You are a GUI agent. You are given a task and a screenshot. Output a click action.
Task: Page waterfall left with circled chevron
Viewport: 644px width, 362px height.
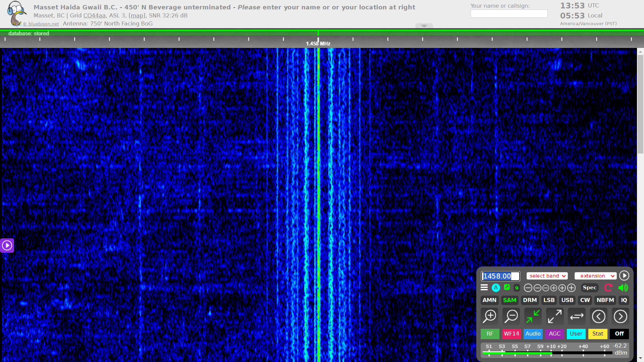[598, 316]
